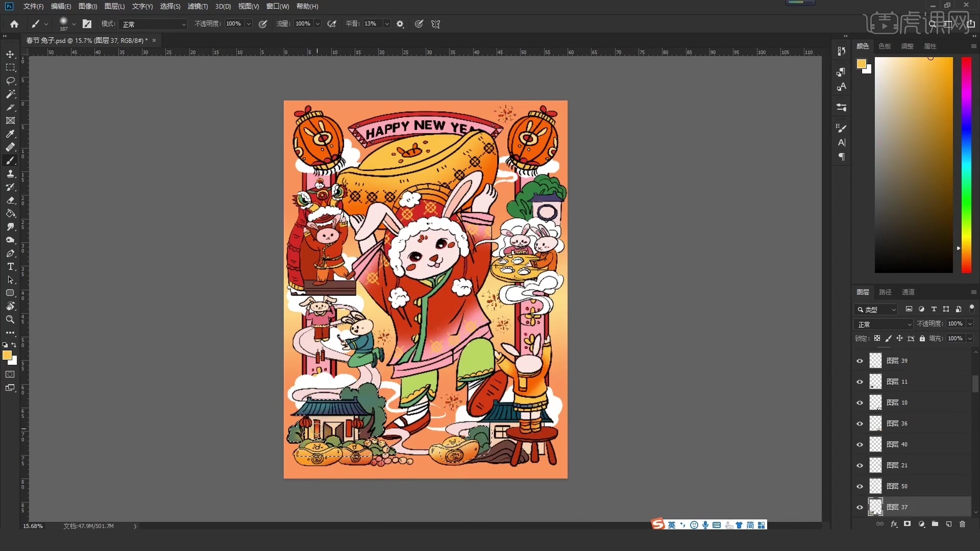The height and width of the screenshot is (551, 980).
Task: Switch to the 属性 tab
Action: click(930, 46)
